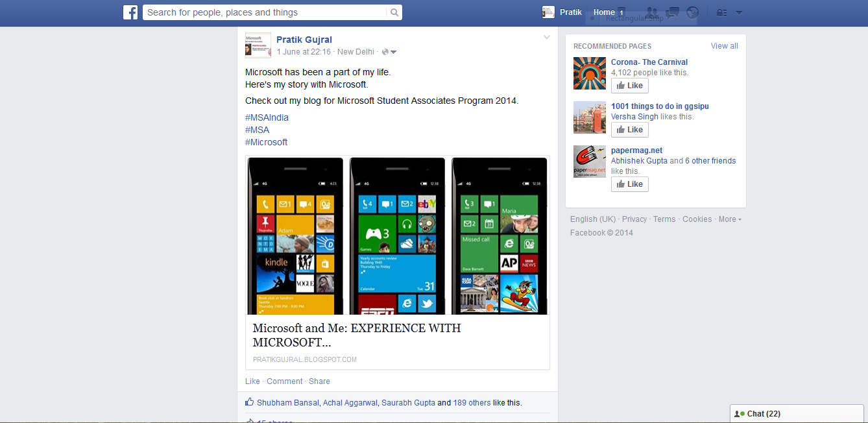Image resolution: width=868 pixels, height=423 pixels.
Task: Like the Corona- The Carnival page
Action: point(629,86)
